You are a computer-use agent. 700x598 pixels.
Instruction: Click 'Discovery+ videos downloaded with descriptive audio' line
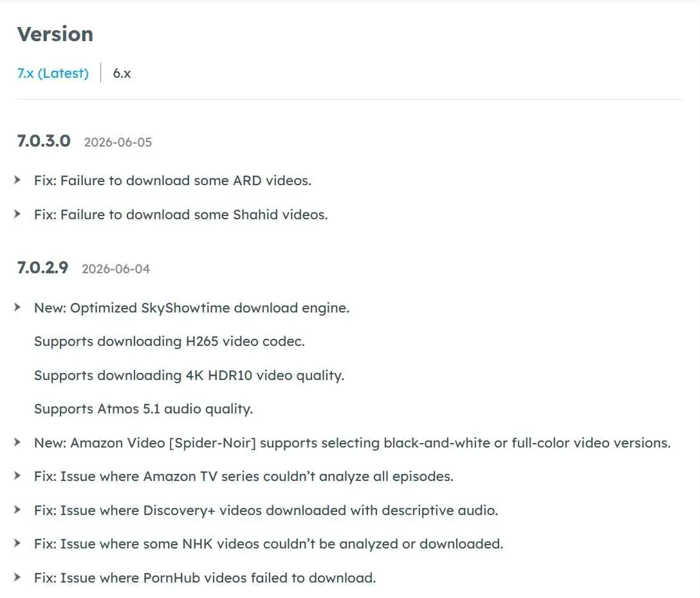266,510
